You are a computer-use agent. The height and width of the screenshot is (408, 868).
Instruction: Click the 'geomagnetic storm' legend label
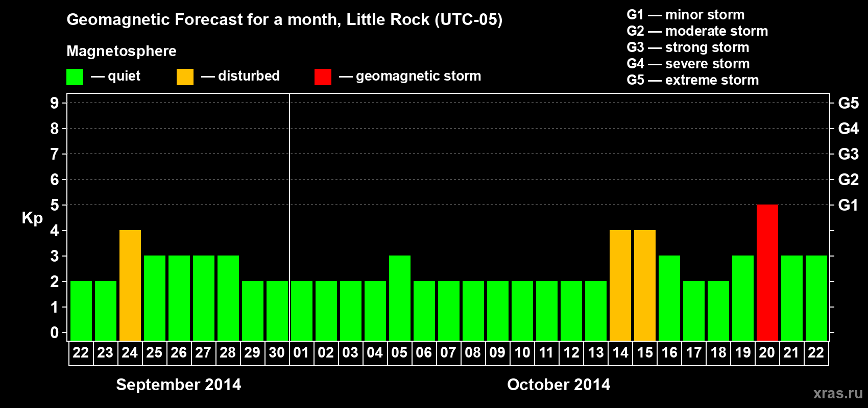click(418, 76)
